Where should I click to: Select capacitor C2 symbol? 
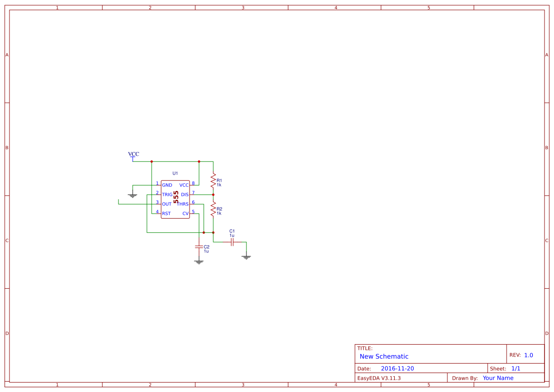click(x=199, y=247)
